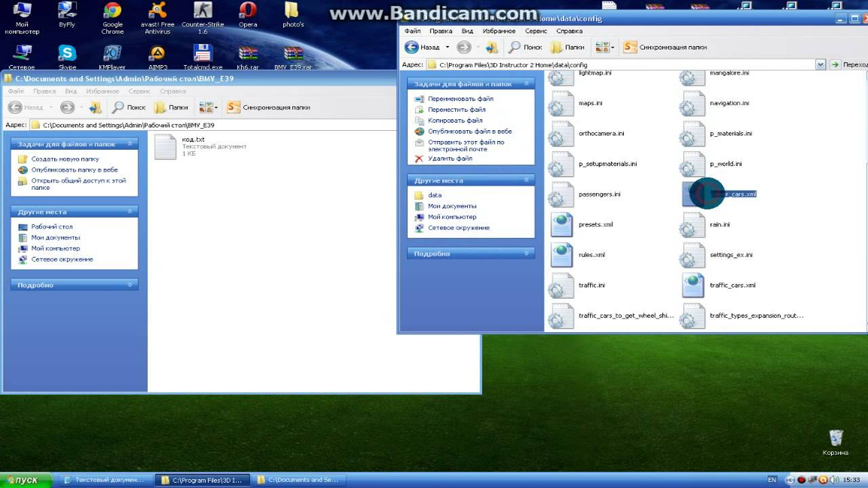Open Counter-Strike 1.6 desktop shortcut
The width and height of the screenshot is (868, 488).
click(203, 16)
